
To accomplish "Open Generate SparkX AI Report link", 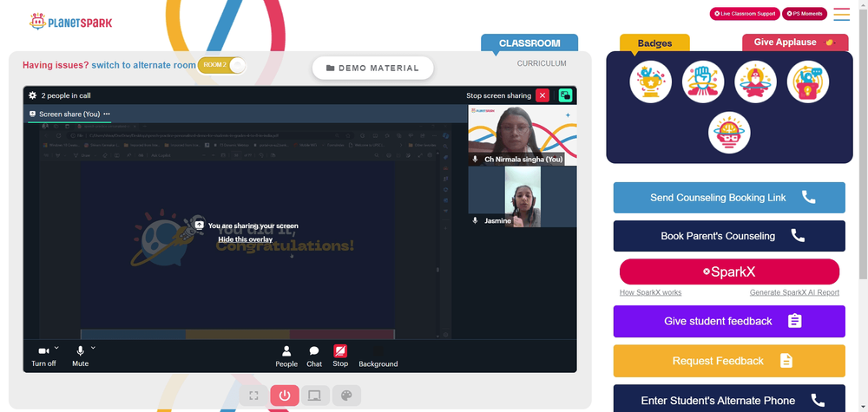I will pyautogui.click(x=794, y=292).
